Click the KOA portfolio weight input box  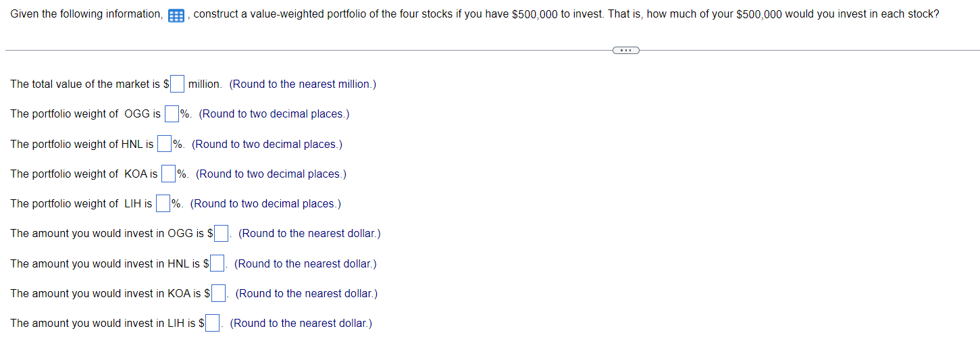168,174
